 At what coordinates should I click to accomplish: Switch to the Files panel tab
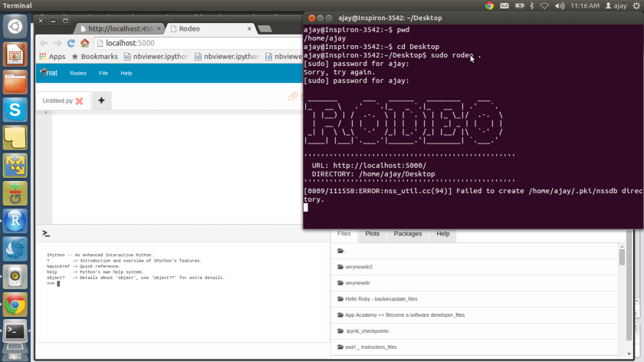[x=344, y=234]
